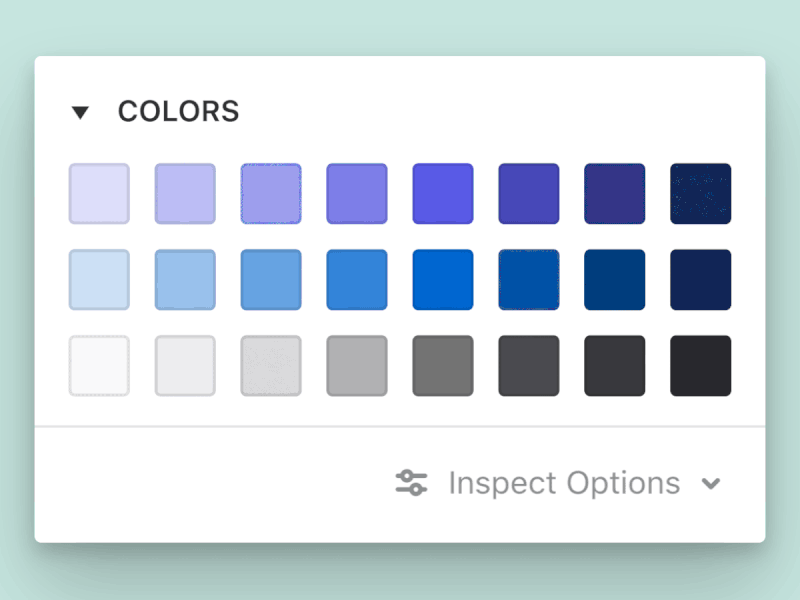This screenshot has height=600, width=800.
Task: Choose the light gray swatch second in bottom row
Action: [x=185, y=365]
